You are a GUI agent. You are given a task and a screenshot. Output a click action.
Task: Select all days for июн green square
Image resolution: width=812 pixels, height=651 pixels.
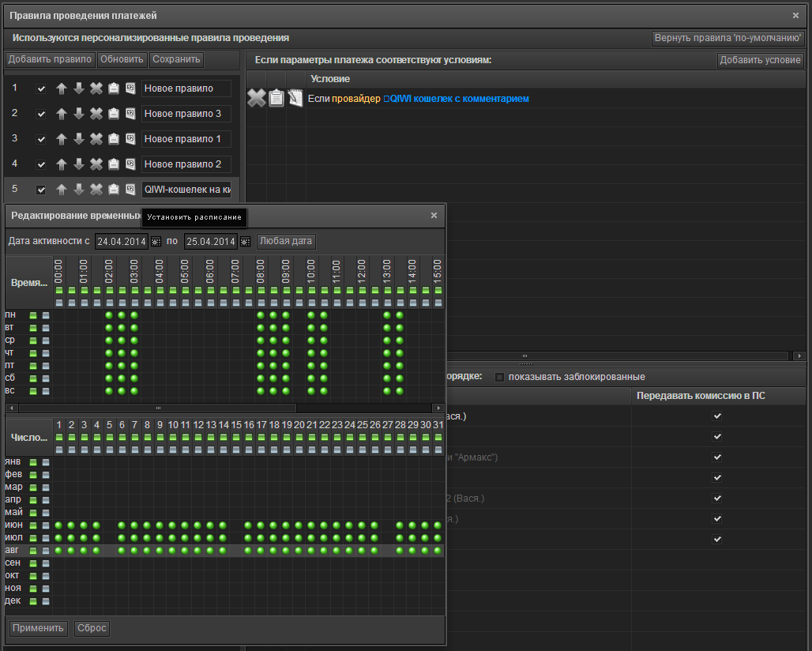coord(33,525)
